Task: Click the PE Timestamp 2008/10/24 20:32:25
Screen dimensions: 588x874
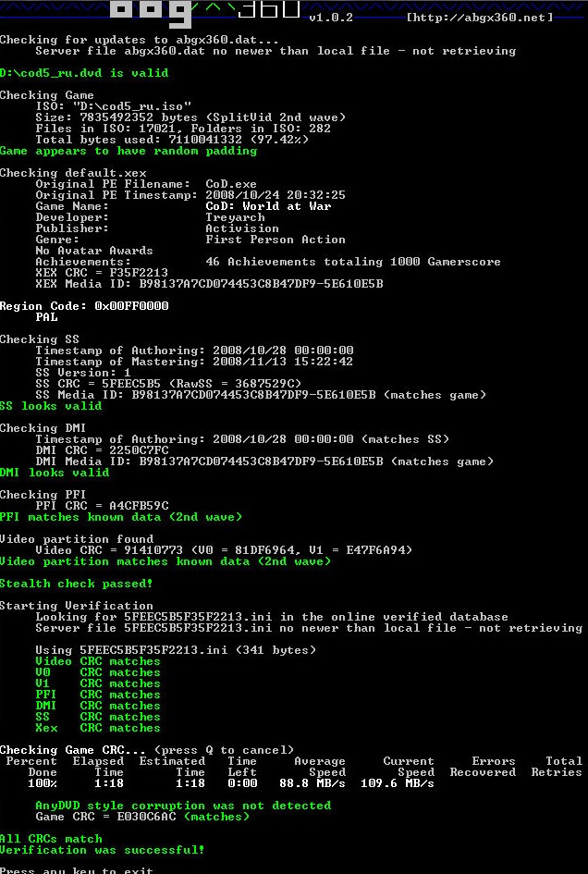Action: pos(276,195)
